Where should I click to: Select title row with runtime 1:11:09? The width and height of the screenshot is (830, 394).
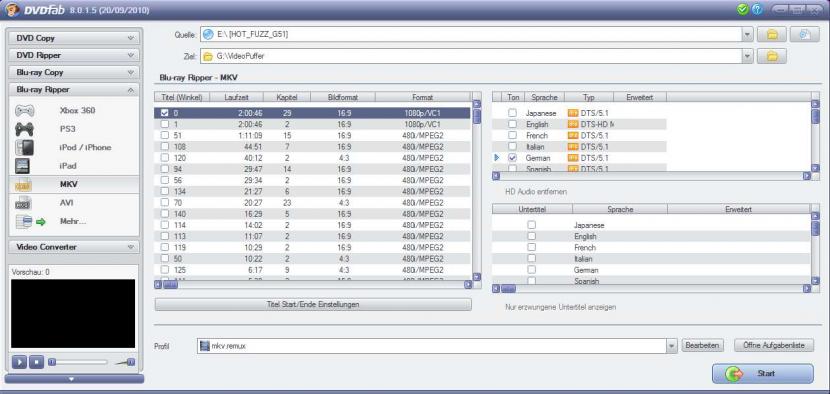(x=312, y=136)
